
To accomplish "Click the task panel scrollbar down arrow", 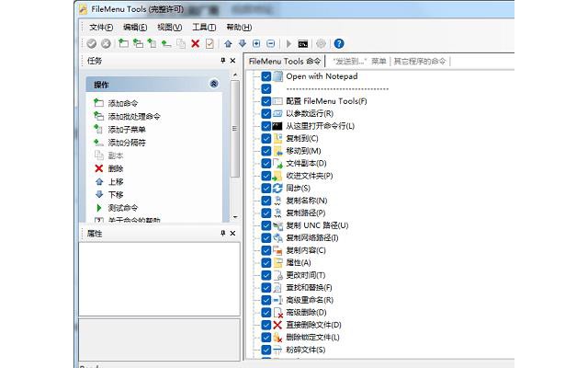I will (x=235, y=217).
